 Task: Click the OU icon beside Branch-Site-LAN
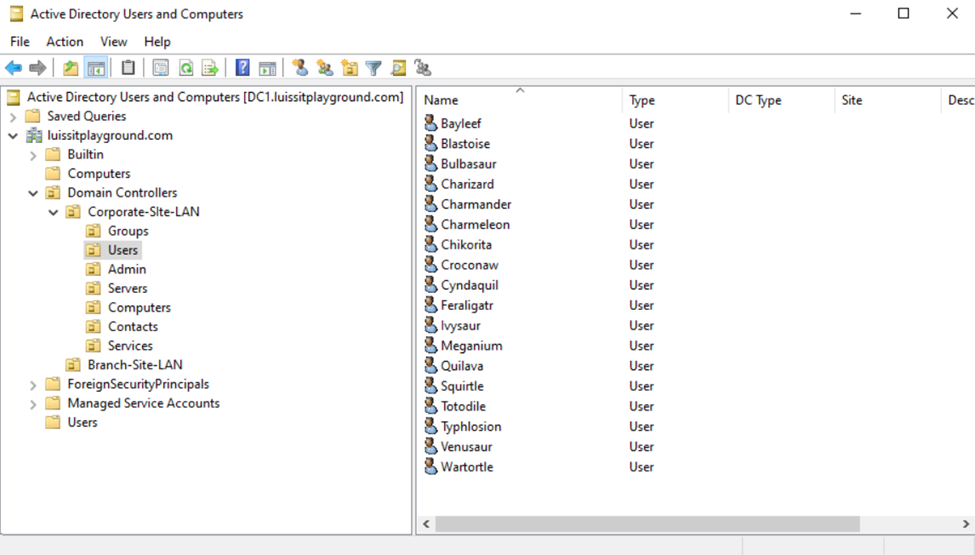[x=73, y=365]
